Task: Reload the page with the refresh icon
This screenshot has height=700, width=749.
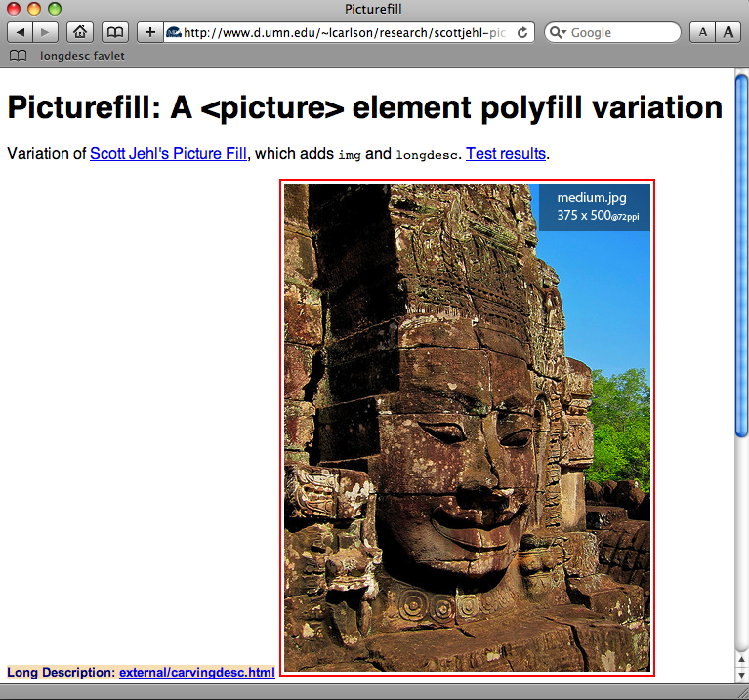Action: point(522,32)
